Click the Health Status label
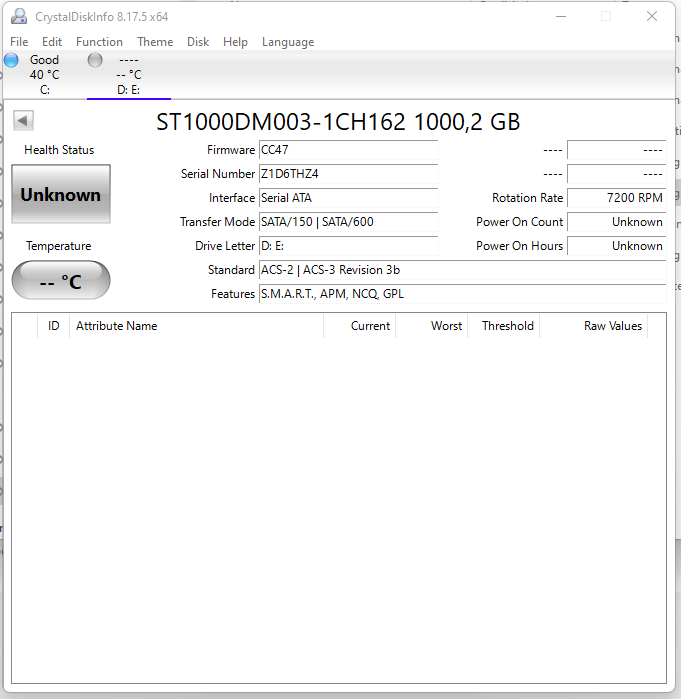This screenshot has width=681, height=699. (59, 150)
